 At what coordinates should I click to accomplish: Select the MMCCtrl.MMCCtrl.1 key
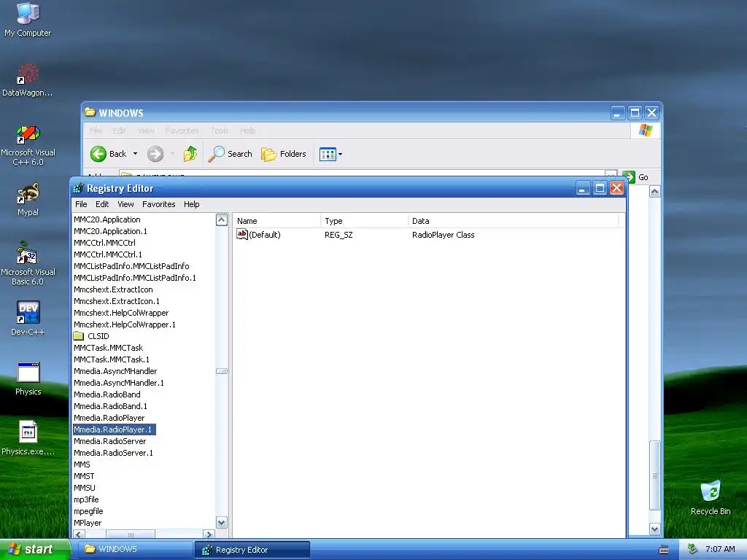(x=108, y=254)
